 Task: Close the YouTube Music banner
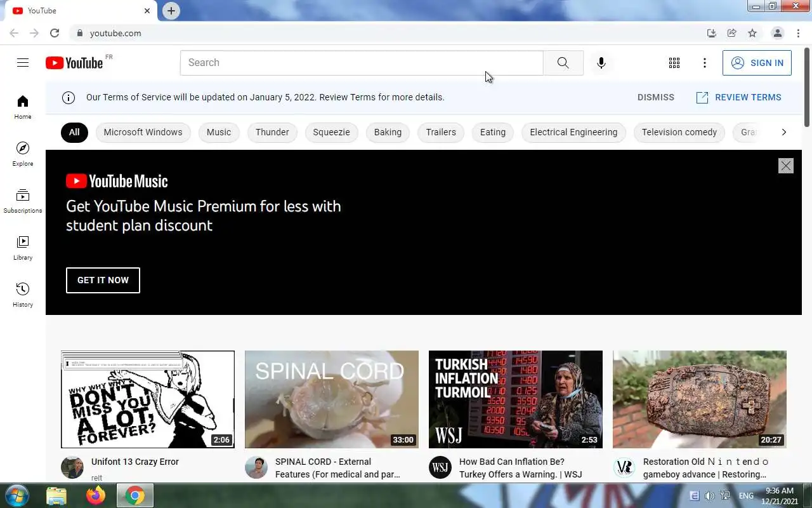click(x=785, y=166)
